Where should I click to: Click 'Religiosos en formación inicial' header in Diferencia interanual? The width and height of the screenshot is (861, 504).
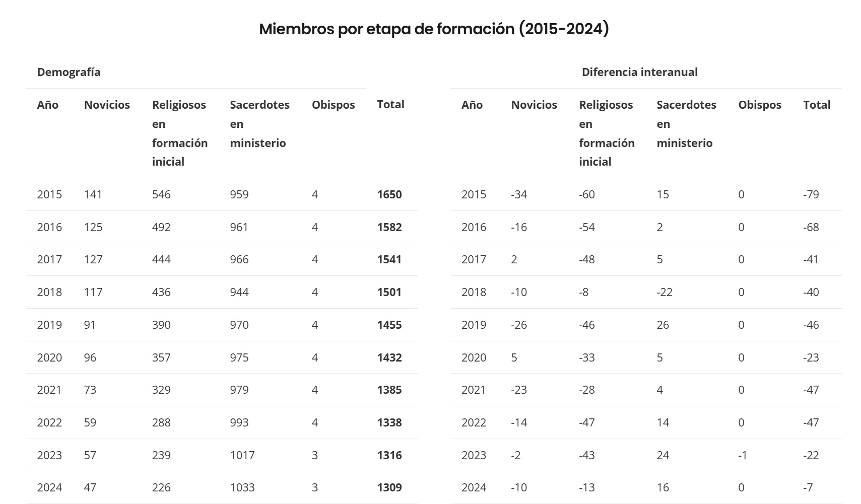(x=607, y=133)
